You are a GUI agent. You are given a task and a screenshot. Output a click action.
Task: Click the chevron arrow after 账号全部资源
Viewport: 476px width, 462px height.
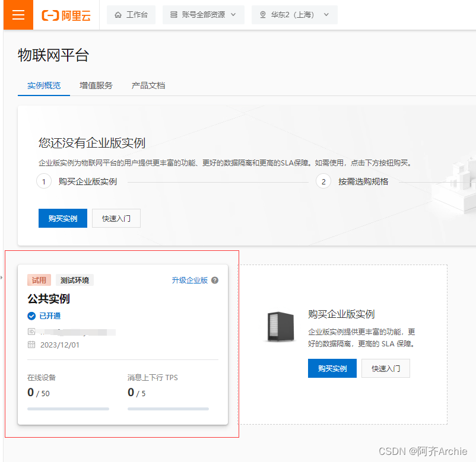233,15
